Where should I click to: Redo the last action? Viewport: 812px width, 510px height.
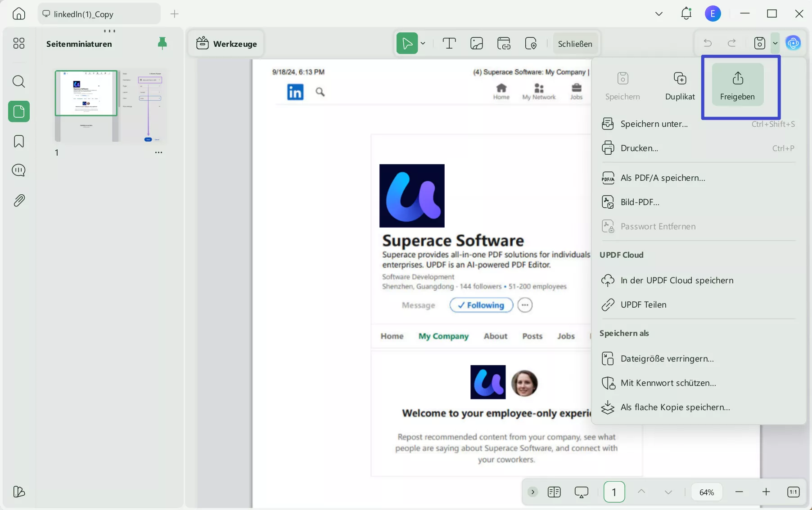click(x=732, y=43)
